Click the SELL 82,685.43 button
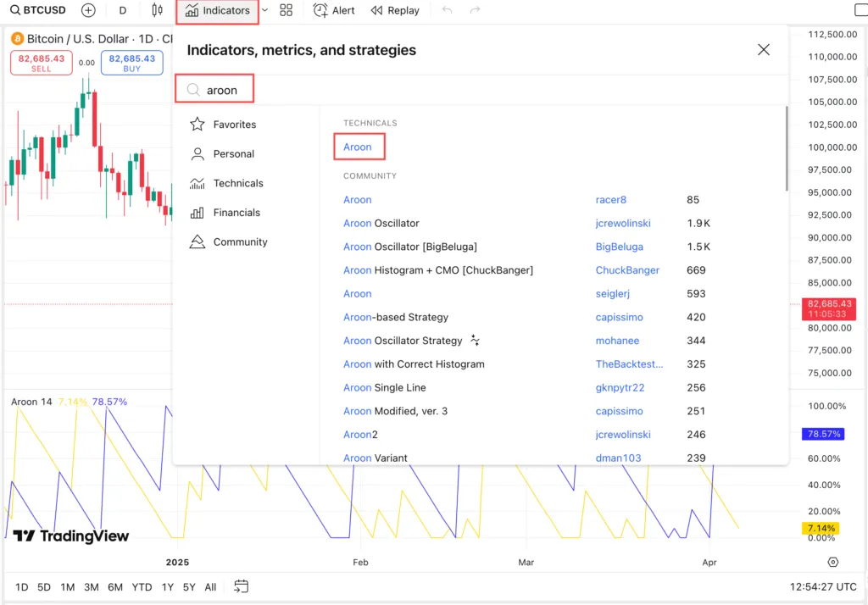This screenshot has height=605, width=868. (x=41, y=63)
